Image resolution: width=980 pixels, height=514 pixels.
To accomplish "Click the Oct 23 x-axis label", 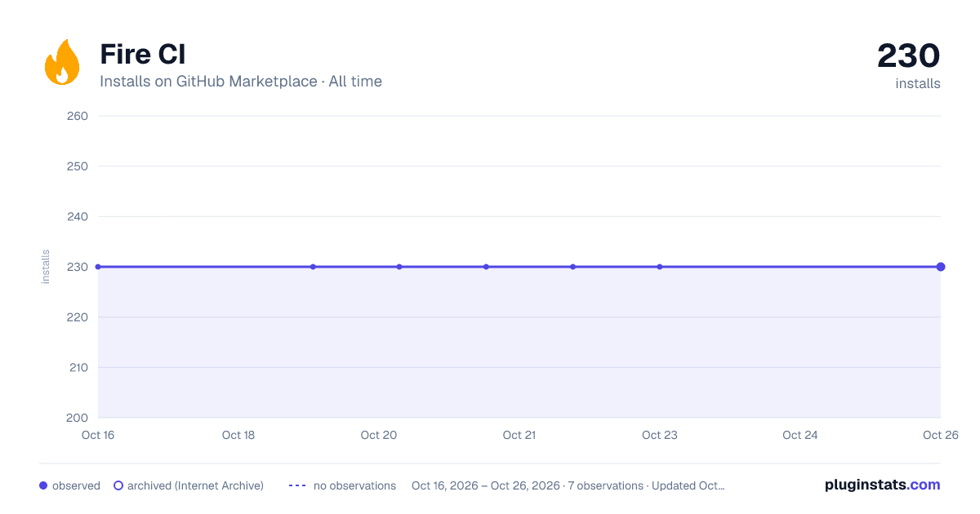I will (x=660, y=435).
